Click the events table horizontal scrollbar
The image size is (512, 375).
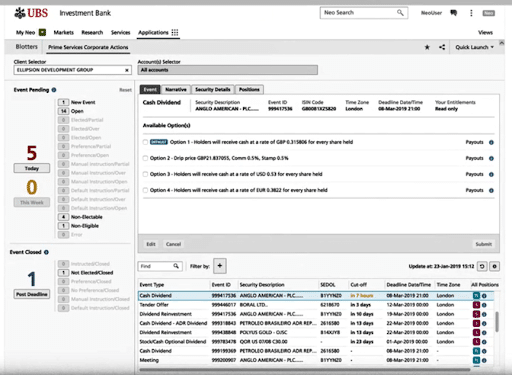pyautogui.click(x=305, y=369)
